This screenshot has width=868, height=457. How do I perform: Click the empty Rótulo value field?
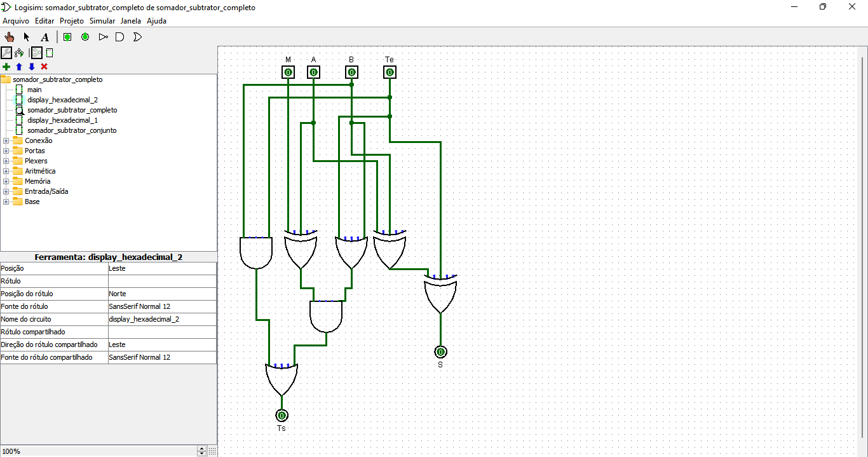point(162,281)
